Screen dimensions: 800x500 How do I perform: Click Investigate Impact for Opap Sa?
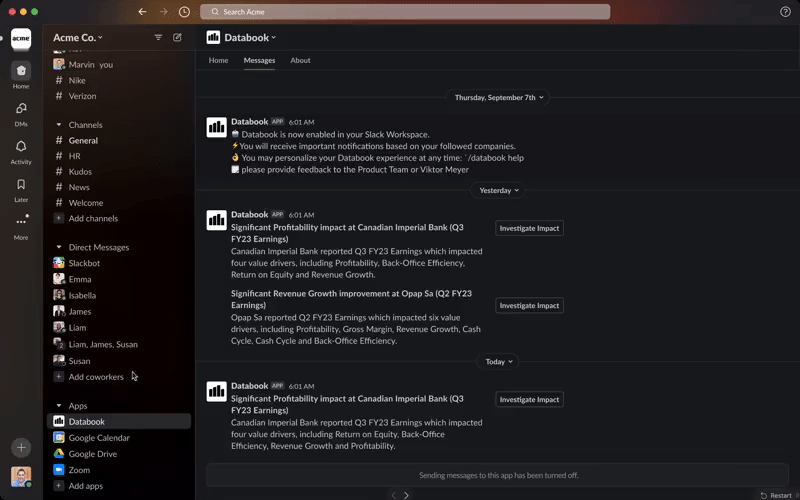click(x=529, y=306)
